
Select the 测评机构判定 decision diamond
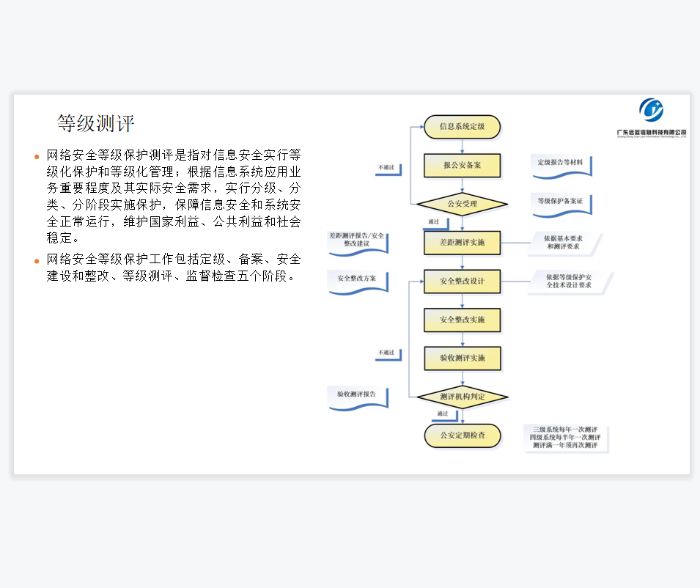pyautogui.click(x=462, y=397)
